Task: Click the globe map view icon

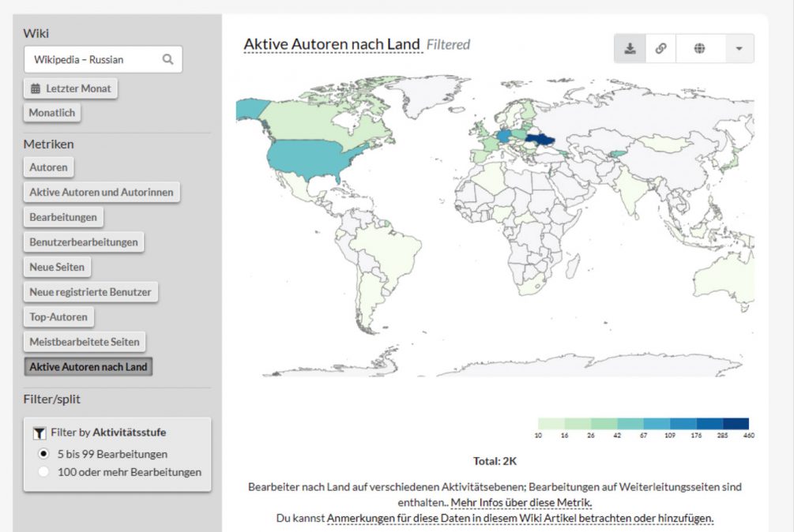Action: [x=699, y=48]
